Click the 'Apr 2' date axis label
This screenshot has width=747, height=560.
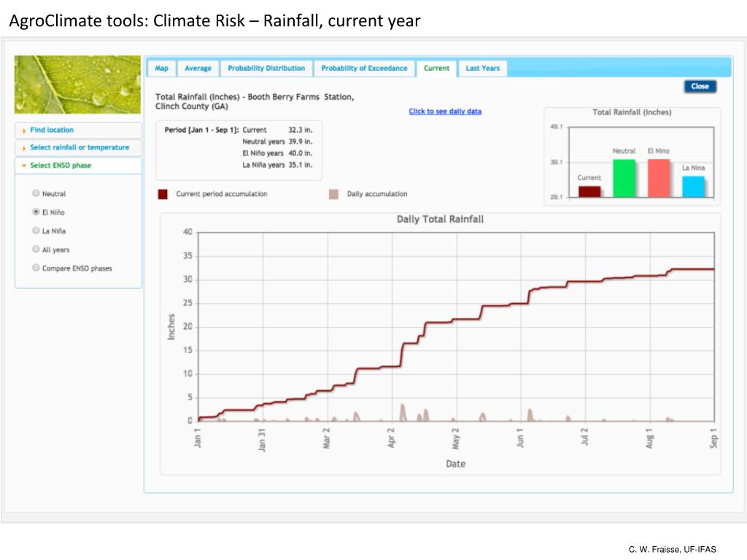click(x=391, y=438)
